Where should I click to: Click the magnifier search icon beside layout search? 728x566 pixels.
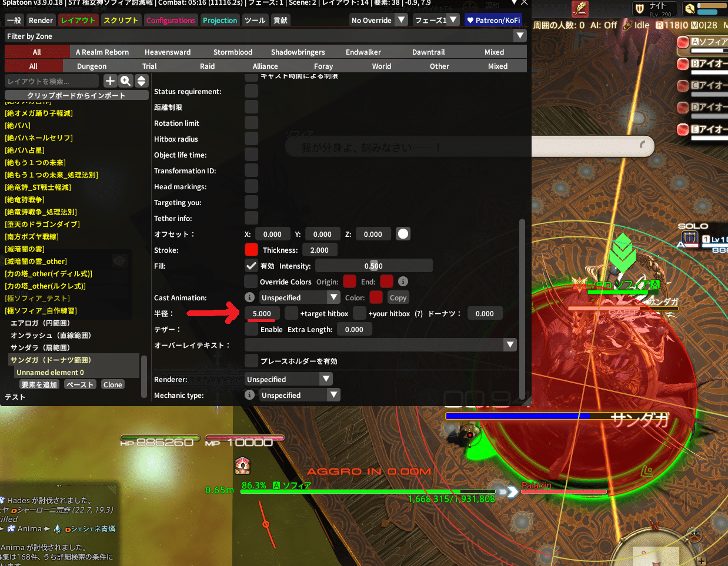pos(125,81)
